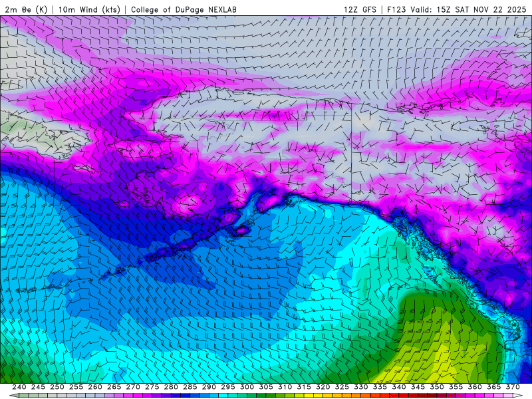
Task: Click the right arrow end of the color bar
Action: [518, 396]
